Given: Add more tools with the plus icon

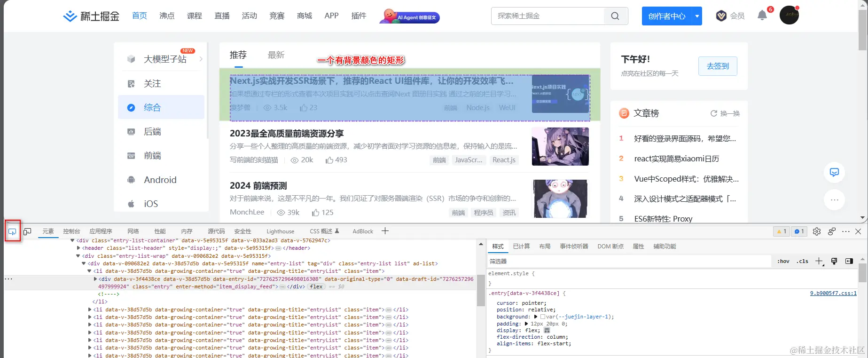Looking at the screenshot, I should (x=385, y=231).
